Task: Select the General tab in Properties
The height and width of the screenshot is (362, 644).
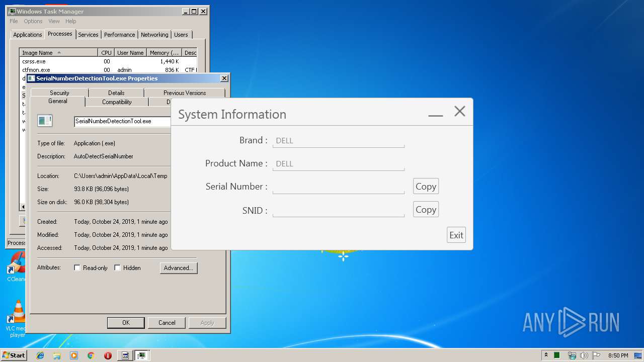Action: coord(58,101)
